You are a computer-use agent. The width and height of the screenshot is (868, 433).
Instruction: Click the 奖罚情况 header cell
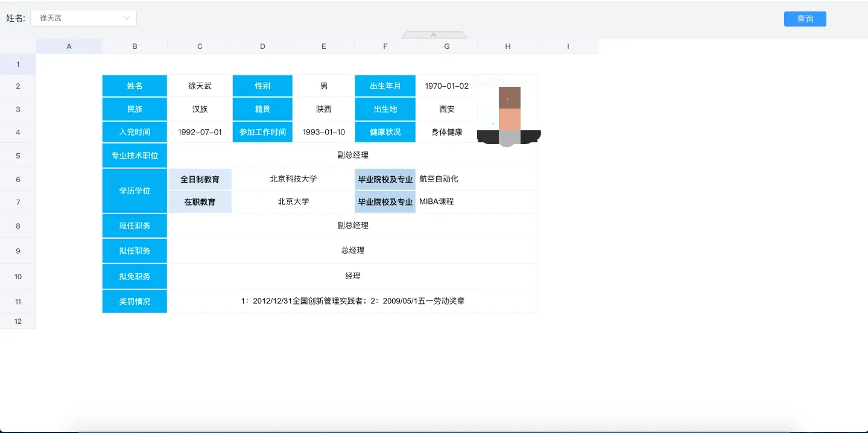[x=135, y=302]
